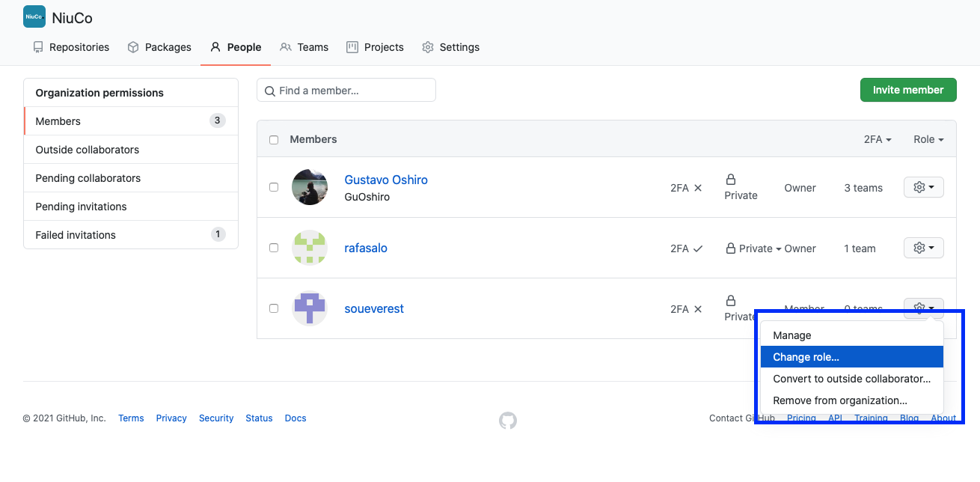Open Gustavo Oshiro's avatar photo
Screen dimensions: 980x482
pos(310,187)
